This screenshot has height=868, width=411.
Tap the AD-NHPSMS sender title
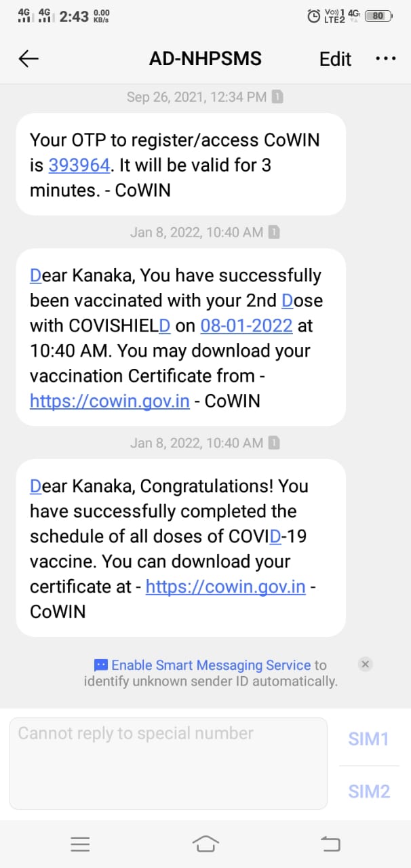pos(205,59)
